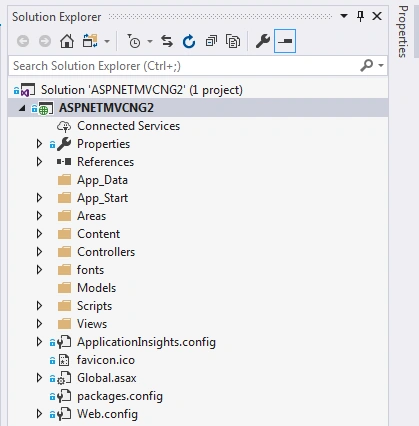419x426 pixels.
Task: Expand the Content folder
Action: pos(39,234)
